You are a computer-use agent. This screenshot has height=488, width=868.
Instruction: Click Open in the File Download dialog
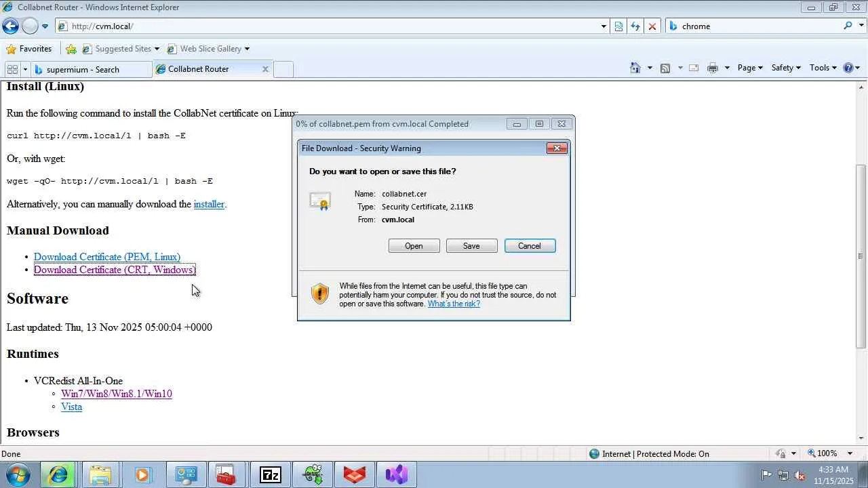414,246
